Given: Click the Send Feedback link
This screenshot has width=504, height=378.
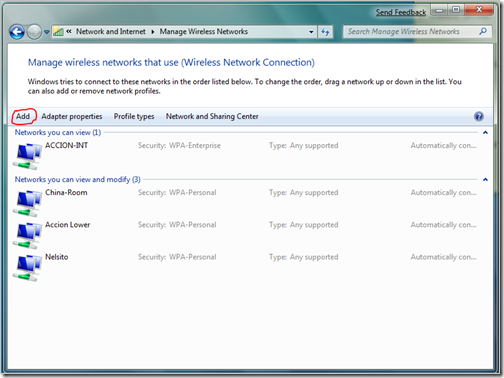Looking at the screenshot, I should coord(401,12).
